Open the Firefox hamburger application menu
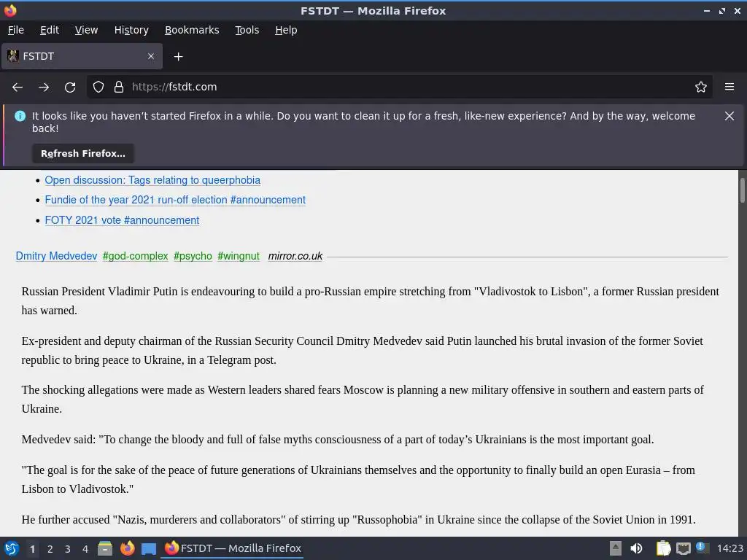 (729, 87)
